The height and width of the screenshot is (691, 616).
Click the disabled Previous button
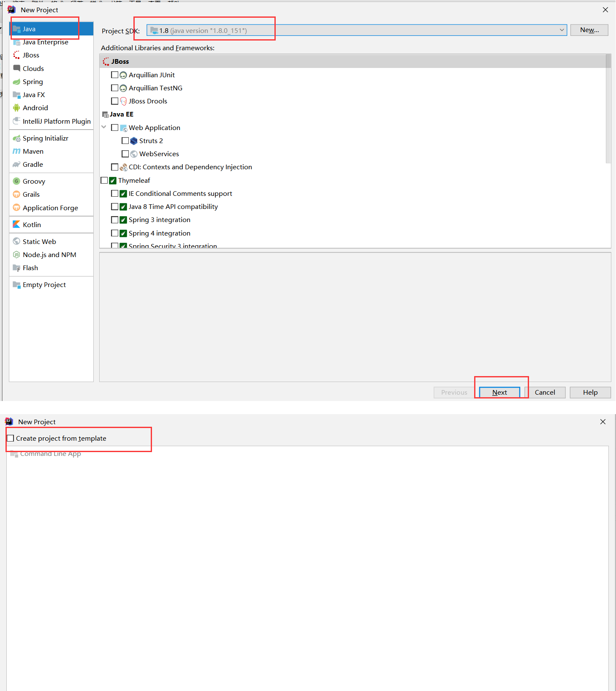tap(454, 392)
